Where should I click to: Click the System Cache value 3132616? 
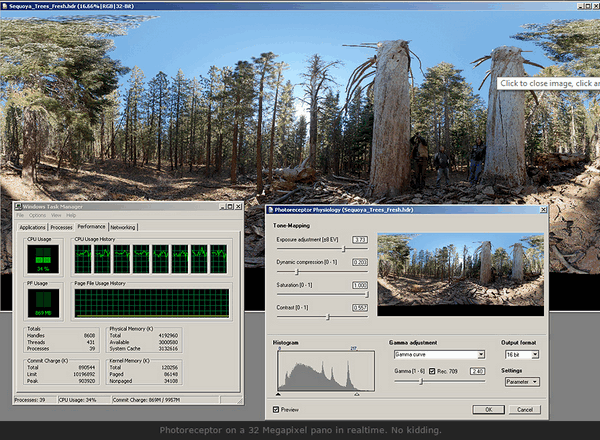[168, 349]
